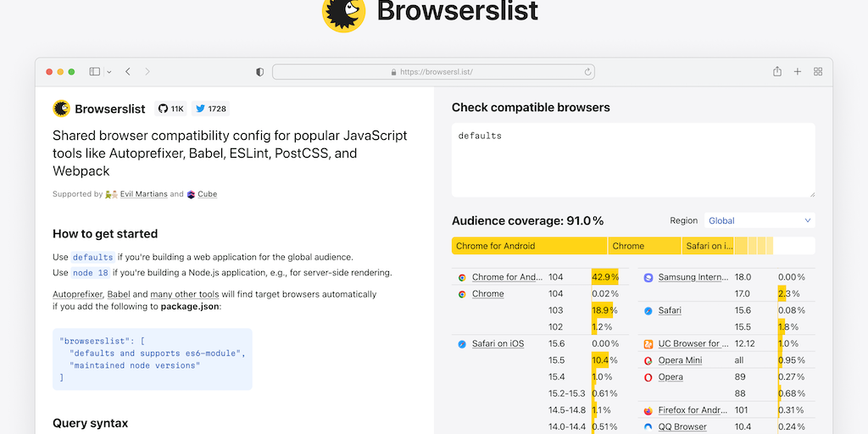Click the query text box containing 'defaults'

pos(632,159)
